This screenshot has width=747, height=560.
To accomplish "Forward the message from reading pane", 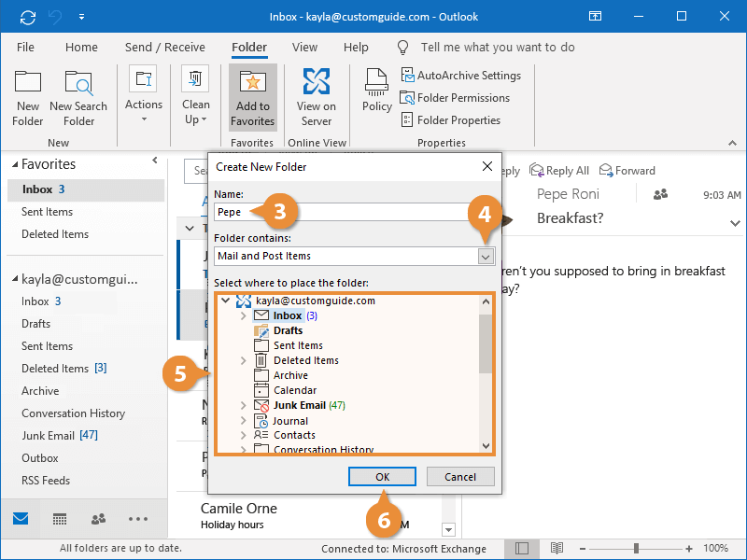I will (x=627, y=171).
